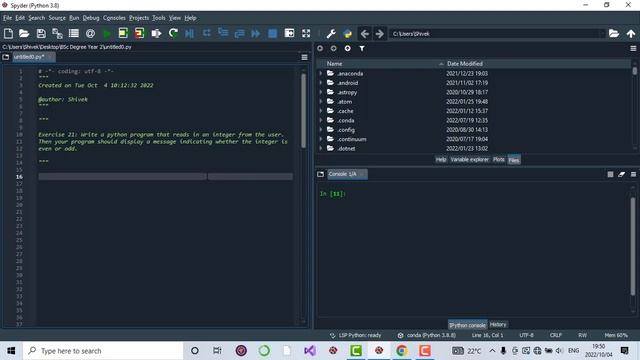The image size is (640, 360).
Task: Open the Source menu
Action: point(57,18)
